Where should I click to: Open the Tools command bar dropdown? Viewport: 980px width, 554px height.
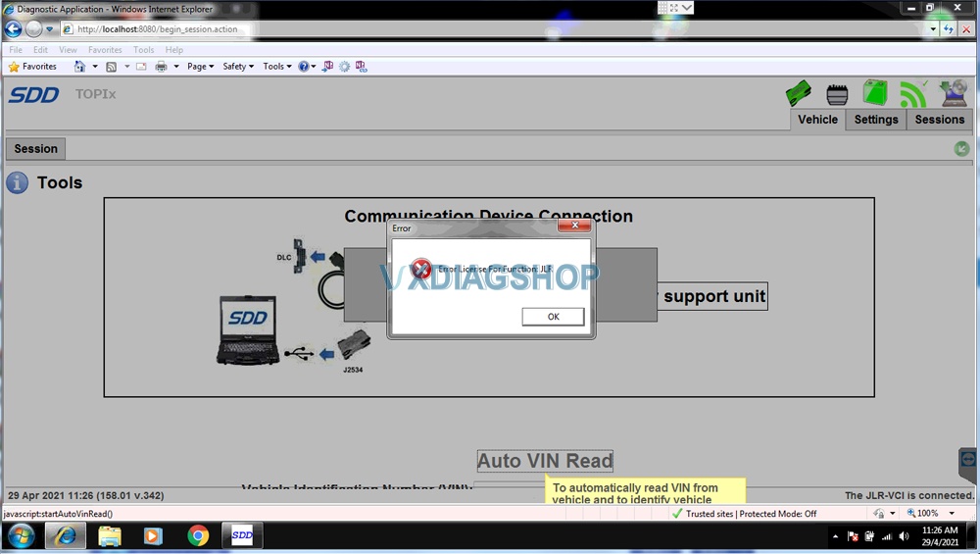(x=277, y=67)
